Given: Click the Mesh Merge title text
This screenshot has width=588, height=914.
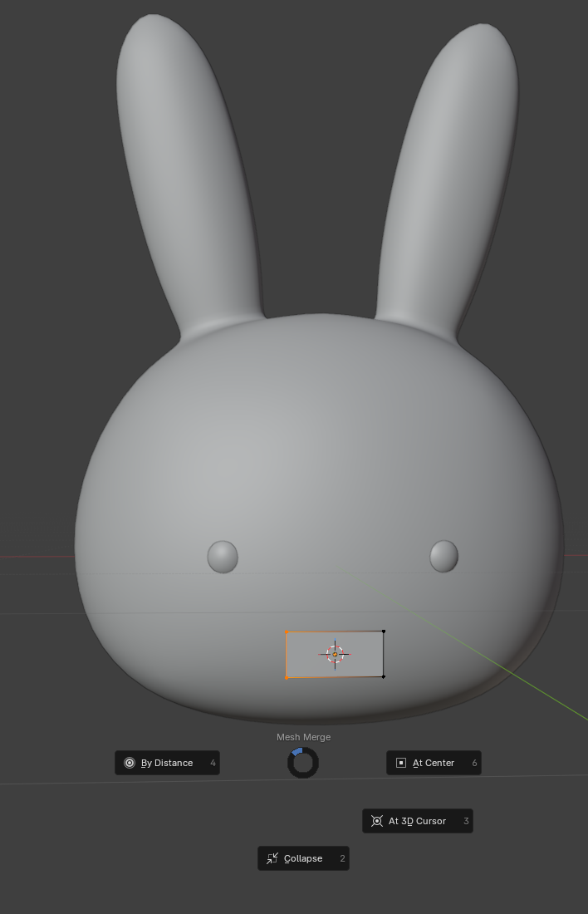Looking at the screenshot, I should 304,737.
